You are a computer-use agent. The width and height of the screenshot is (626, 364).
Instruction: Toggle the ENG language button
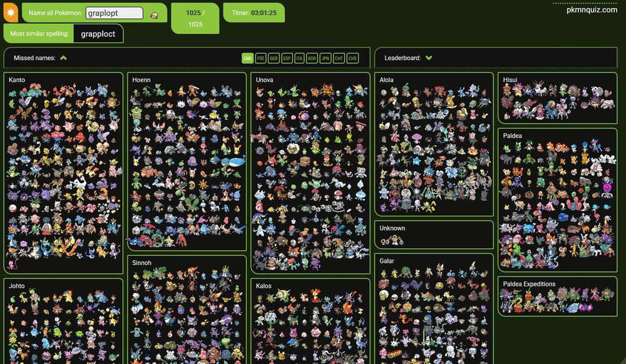click(247, 58)
